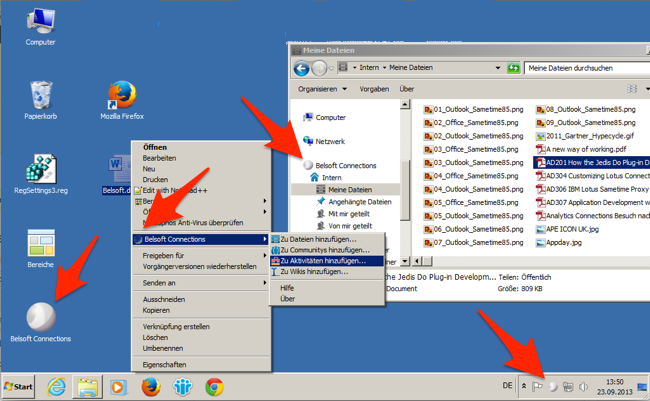Viewport: 650px width, 401px height.
Task: Select the RegSettings3.reg desktop file
Action: (x=41, y=174)
